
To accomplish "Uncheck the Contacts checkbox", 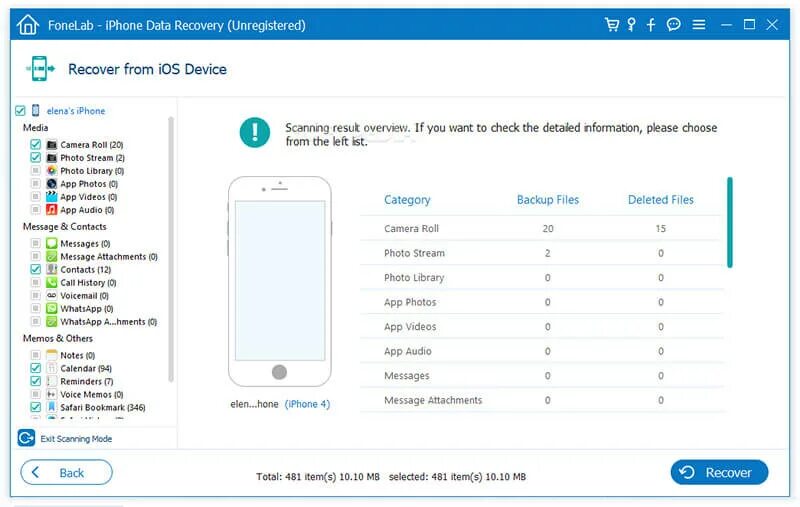I will (x=35, y=269).
